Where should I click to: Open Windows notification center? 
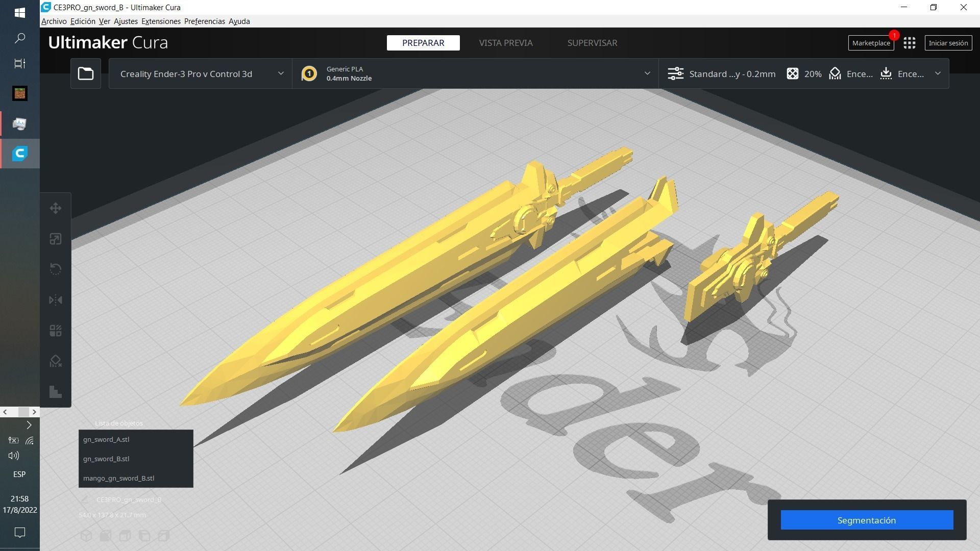click(x=20, y=533)
